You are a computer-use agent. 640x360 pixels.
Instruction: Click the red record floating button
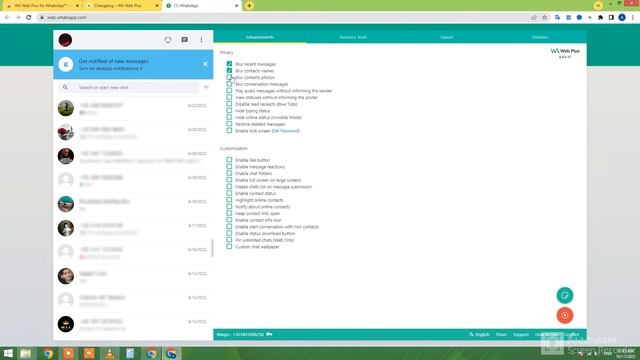coord(565,315)
